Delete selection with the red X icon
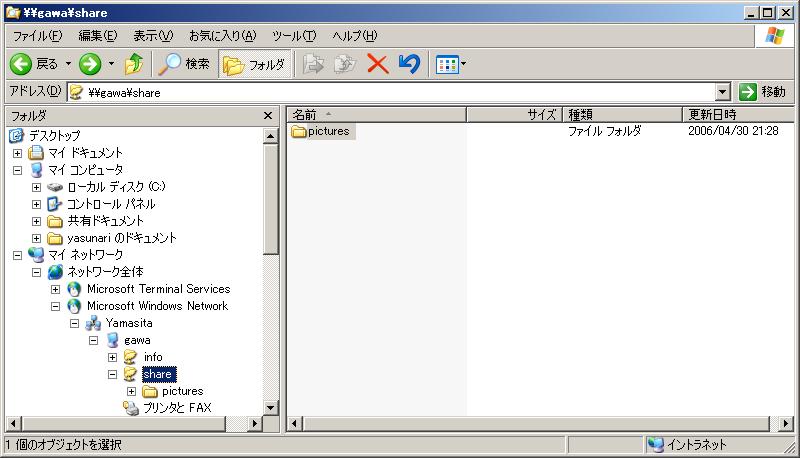 (378, 64)
